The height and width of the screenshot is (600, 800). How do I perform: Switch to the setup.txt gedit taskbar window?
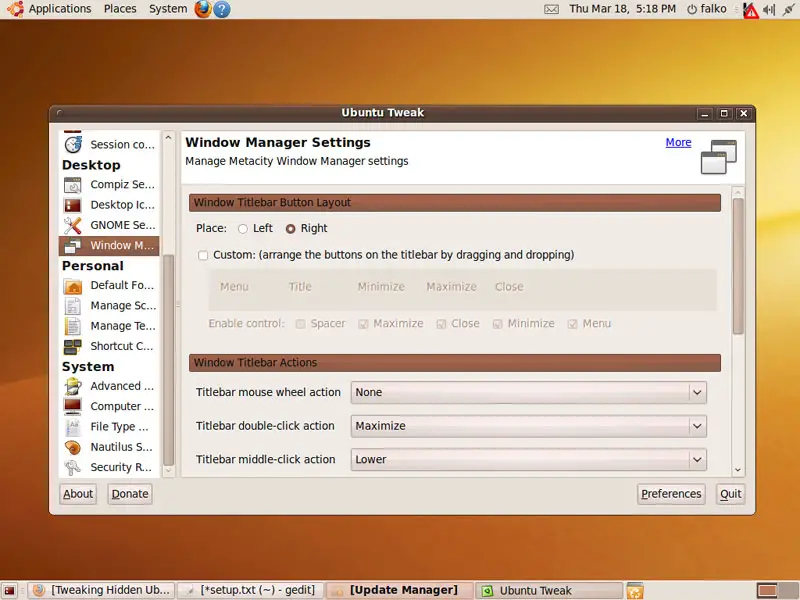coord(251,590)
